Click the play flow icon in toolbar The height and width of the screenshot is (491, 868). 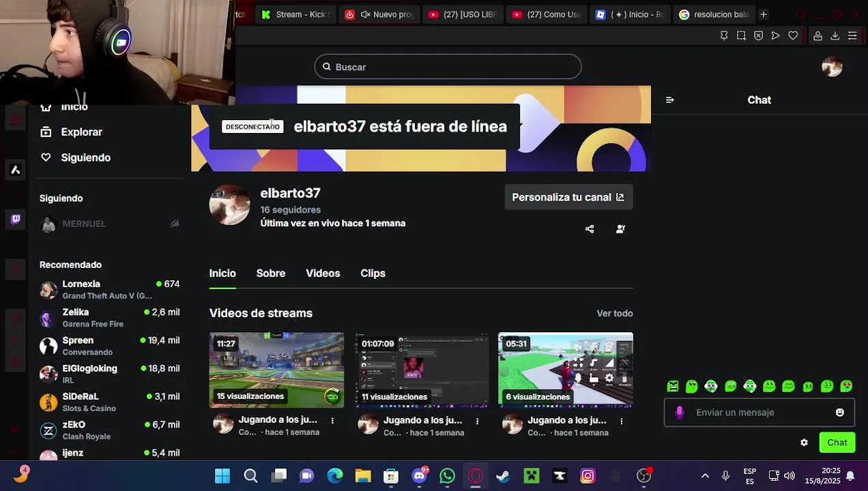coord(776,35)
